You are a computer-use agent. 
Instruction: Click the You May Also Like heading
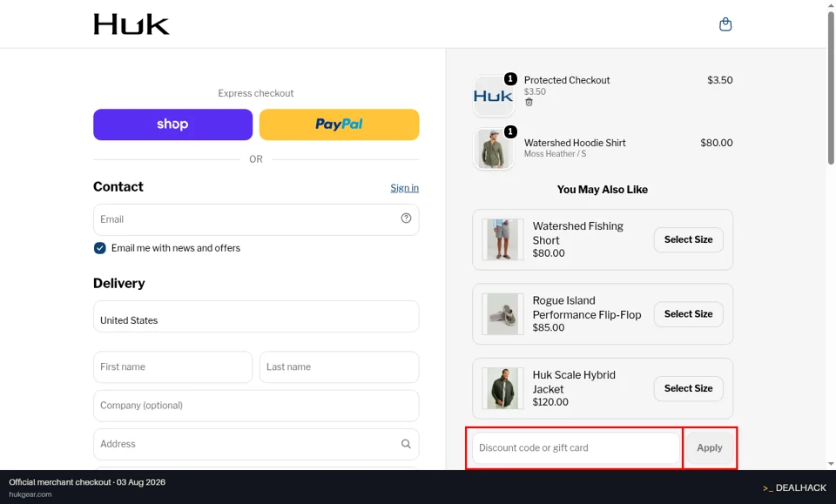point(603,190)
